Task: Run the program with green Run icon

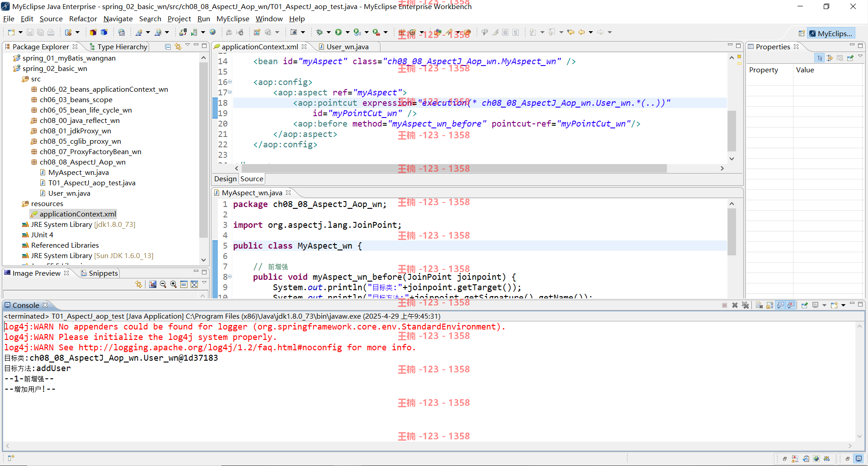Action: (338, 32)
